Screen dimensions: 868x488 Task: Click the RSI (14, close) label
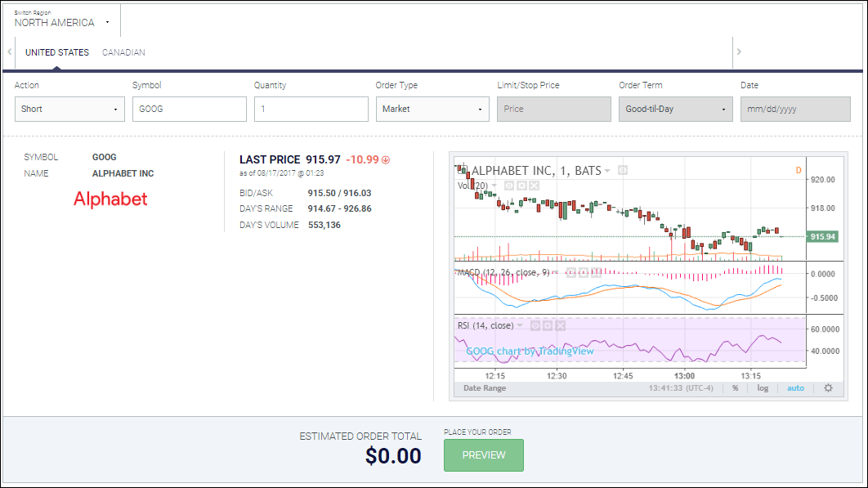click(x=485, y=325)
